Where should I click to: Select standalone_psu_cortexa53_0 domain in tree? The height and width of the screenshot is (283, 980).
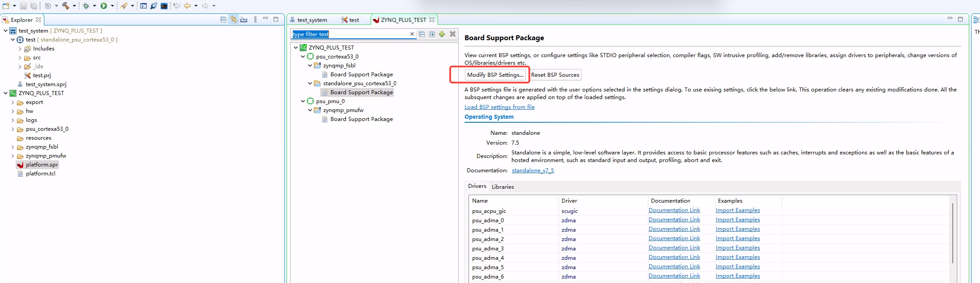tap(355, 83)
